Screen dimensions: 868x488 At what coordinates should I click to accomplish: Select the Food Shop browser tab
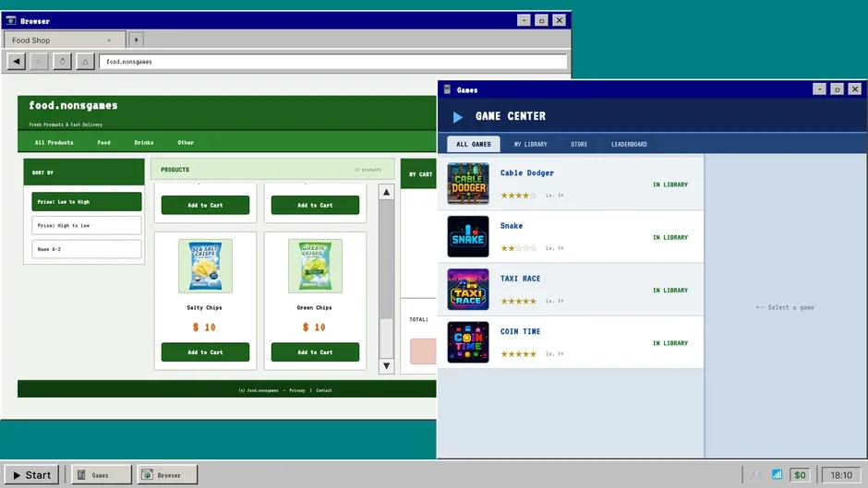tap(65, 40)
